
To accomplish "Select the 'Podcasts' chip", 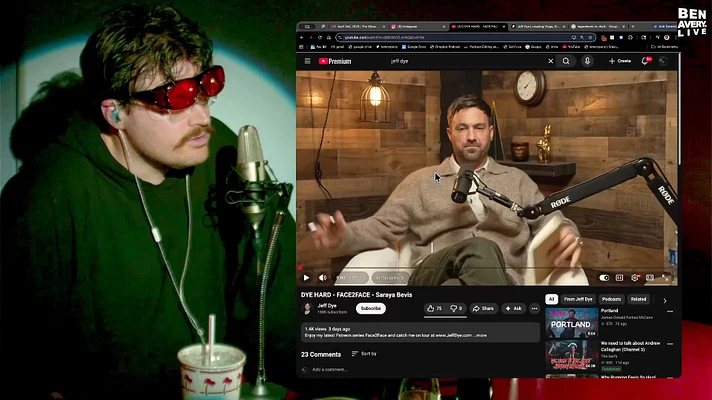I will pos(611,299).
